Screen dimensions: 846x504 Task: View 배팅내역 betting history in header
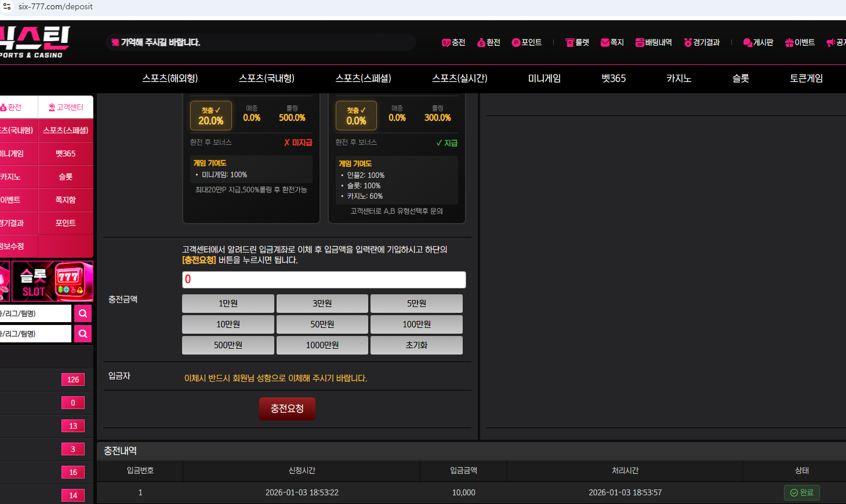point(653,42)
